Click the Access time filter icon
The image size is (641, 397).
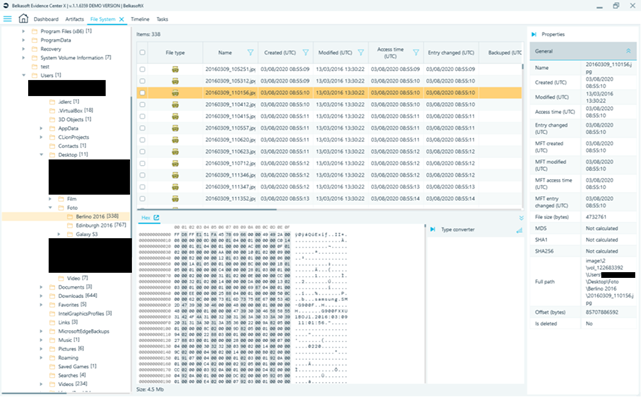(416, 52)
